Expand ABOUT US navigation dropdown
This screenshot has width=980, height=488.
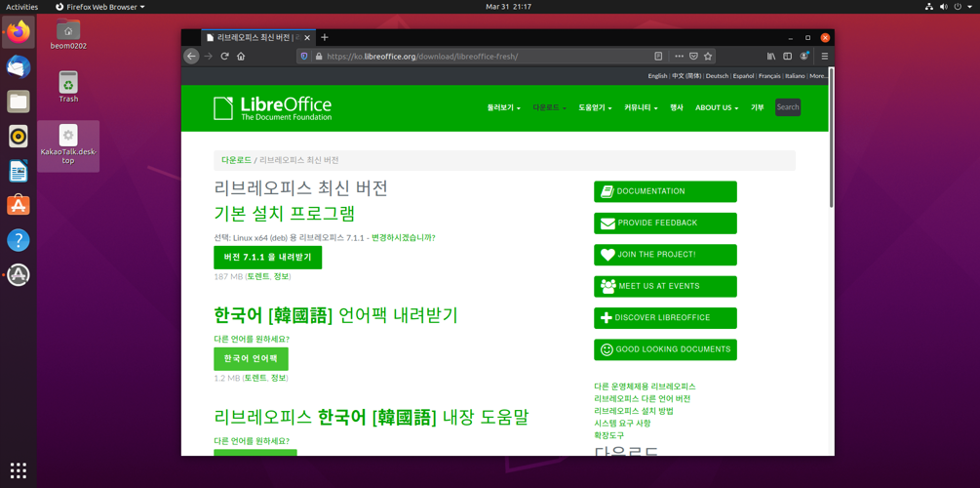coord(717,107)
